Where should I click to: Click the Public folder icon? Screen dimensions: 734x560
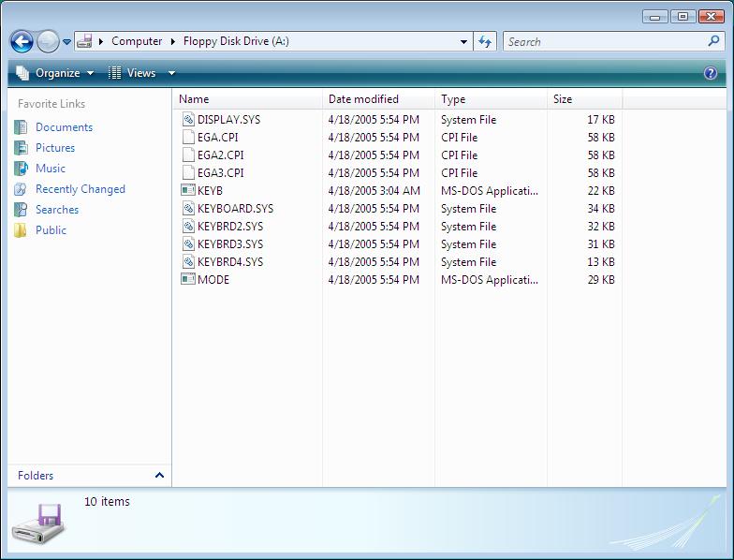point(21,230)
